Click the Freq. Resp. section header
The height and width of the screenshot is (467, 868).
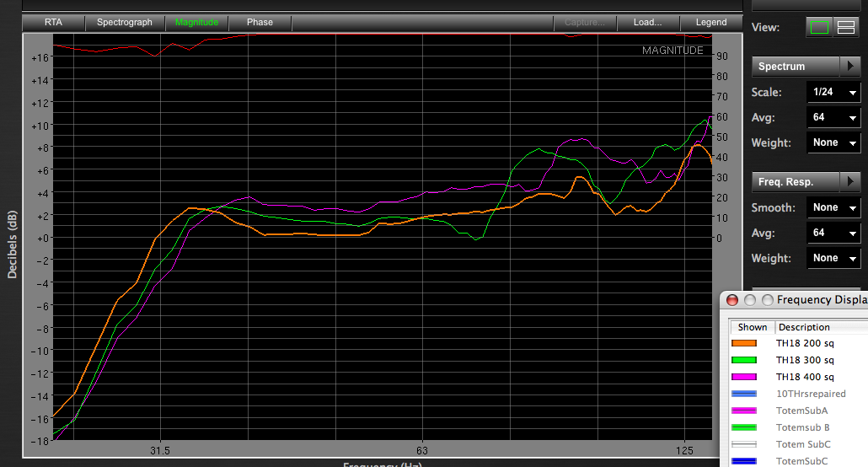click(x=796, y=182)
